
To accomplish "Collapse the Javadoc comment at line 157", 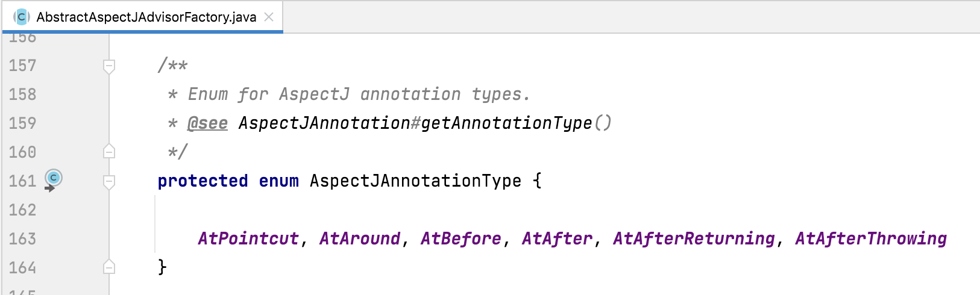I will tap(109, 66).
